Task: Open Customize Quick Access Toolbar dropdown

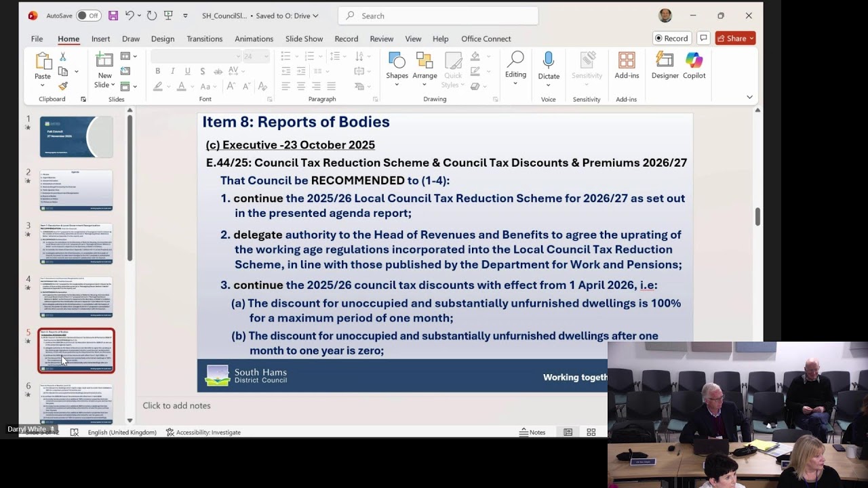Action: [x=185, y=16]
